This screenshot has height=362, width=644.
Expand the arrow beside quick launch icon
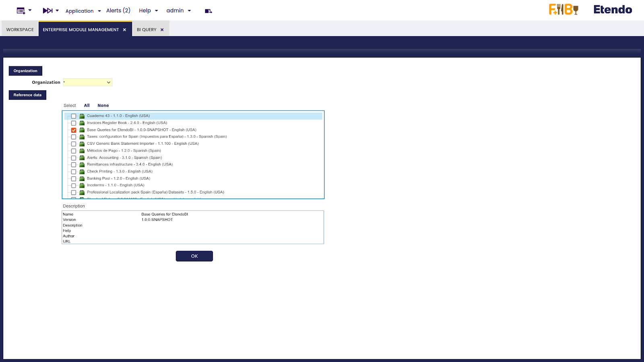click(57, 11)
